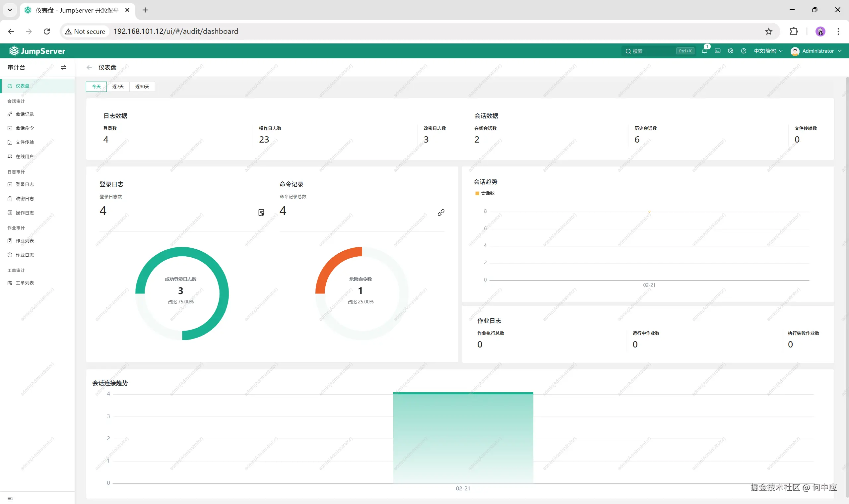Collapse sidebar using bottom-left menu icon
The image size is (849, 504).
10,499
